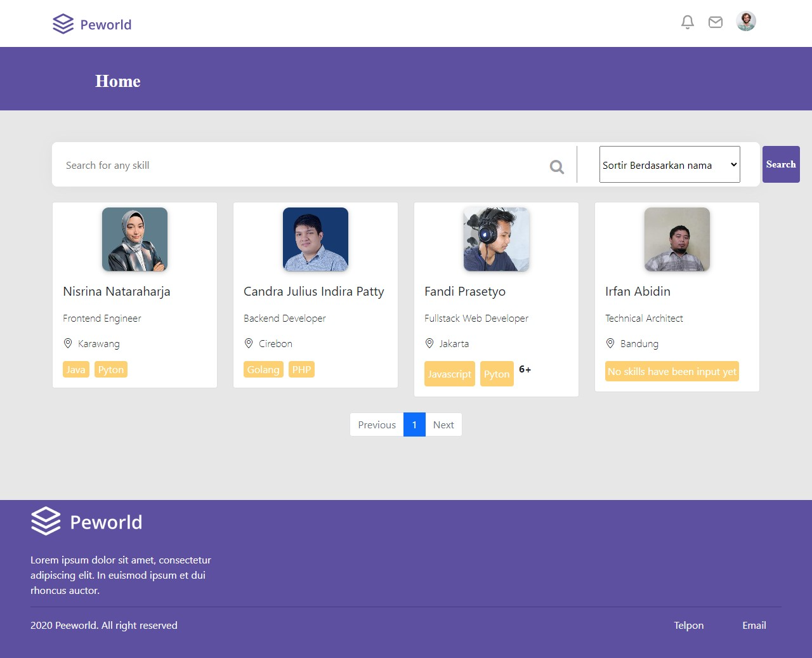Click page 1 in pagination
The width and height of the screenshot is (812, 658).
pos(414,424)
